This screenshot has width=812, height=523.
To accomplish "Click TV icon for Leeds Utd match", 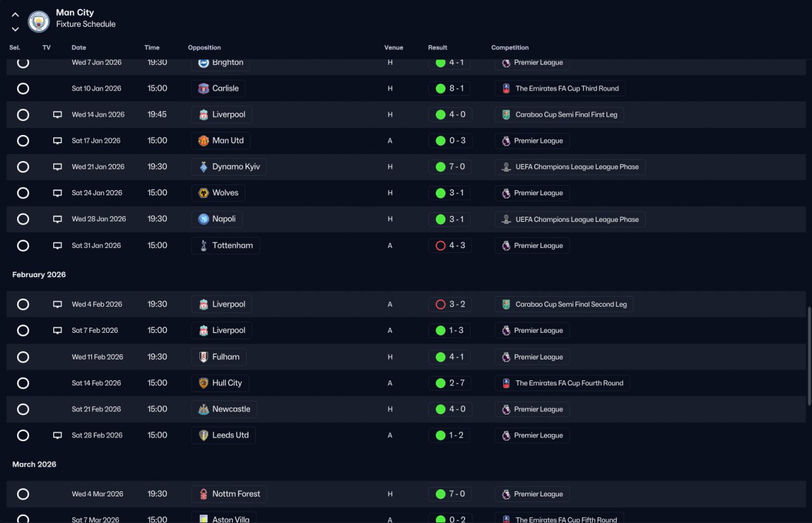I will [x=58, y=436].
